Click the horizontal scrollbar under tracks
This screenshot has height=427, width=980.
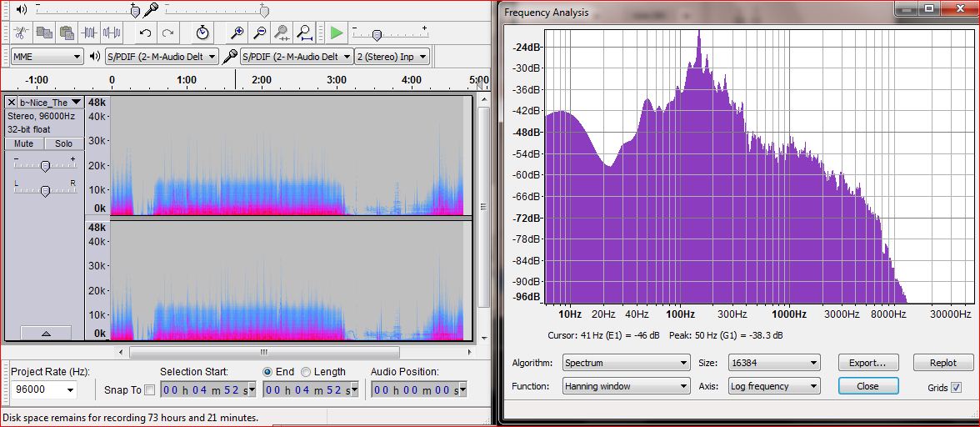263,352
